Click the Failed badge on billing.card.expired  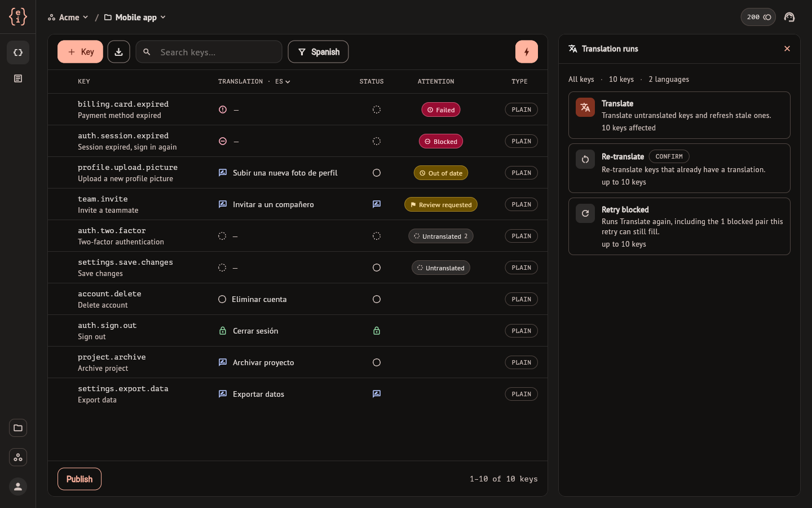[x=441, y=110]
